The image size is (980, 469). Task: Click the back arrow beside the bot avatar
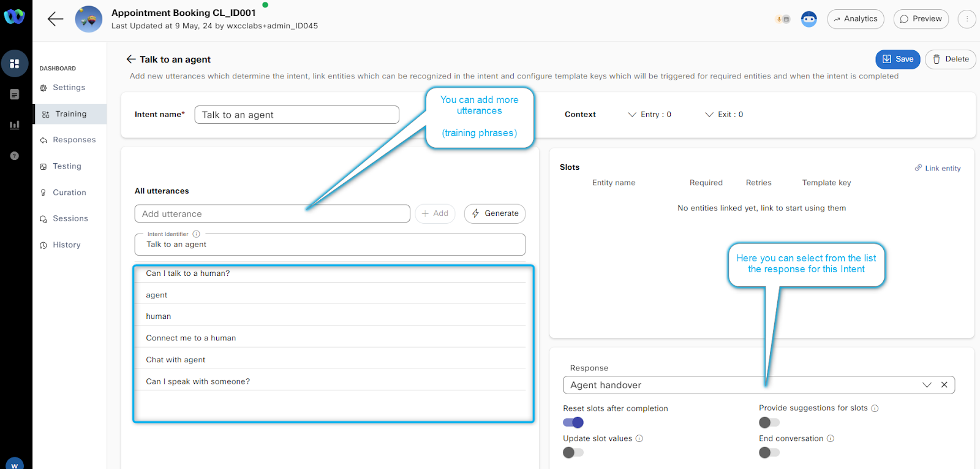(55, 19)
